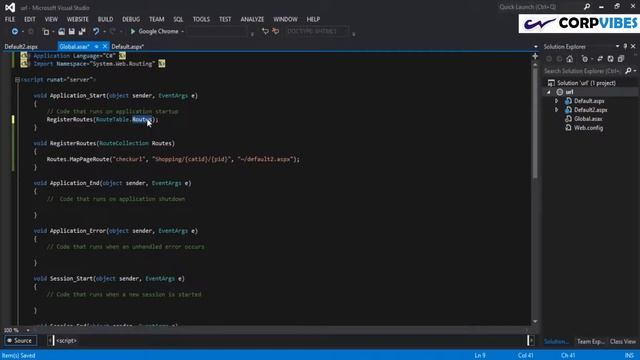Click the Save toolbar icon

click(71, 31)
